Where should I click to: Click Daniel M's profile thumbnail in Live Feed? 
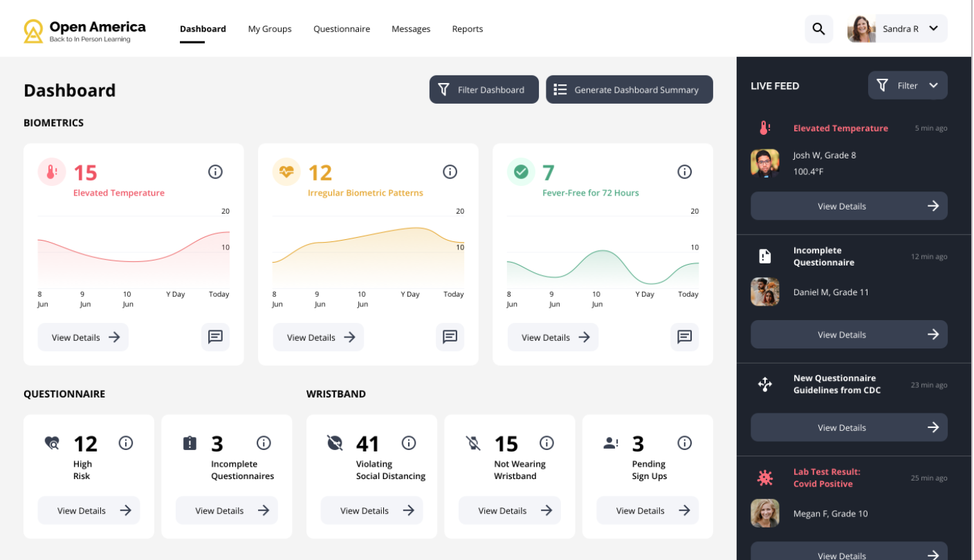pyautogui.click(x=765, y=292)
